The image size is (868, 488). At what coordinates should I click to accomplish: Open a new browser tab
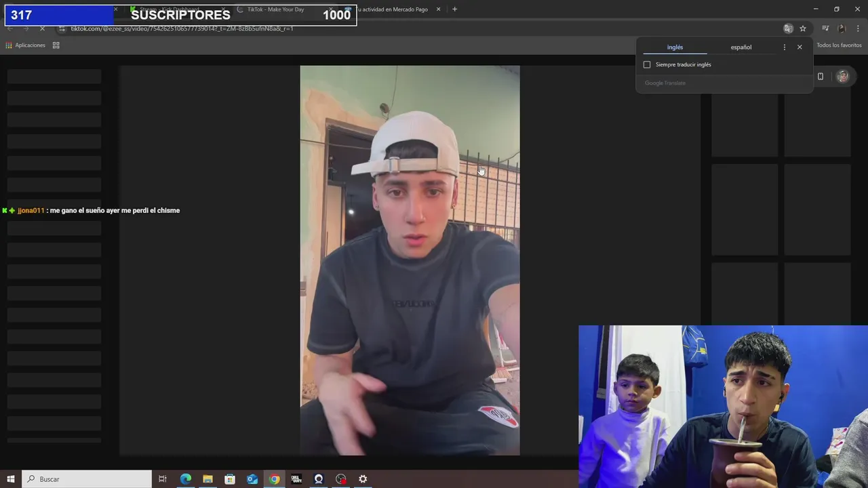454,9
